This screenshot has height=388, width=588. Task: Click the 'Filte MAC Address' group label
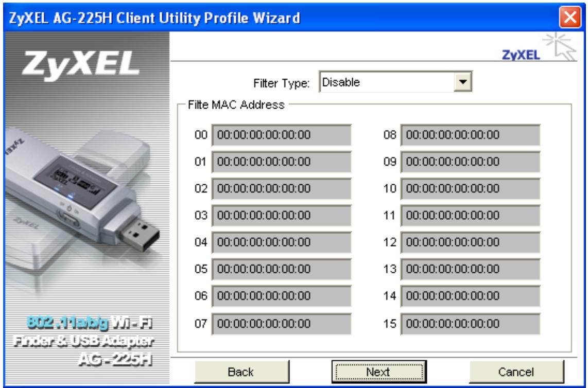point(236,104)
